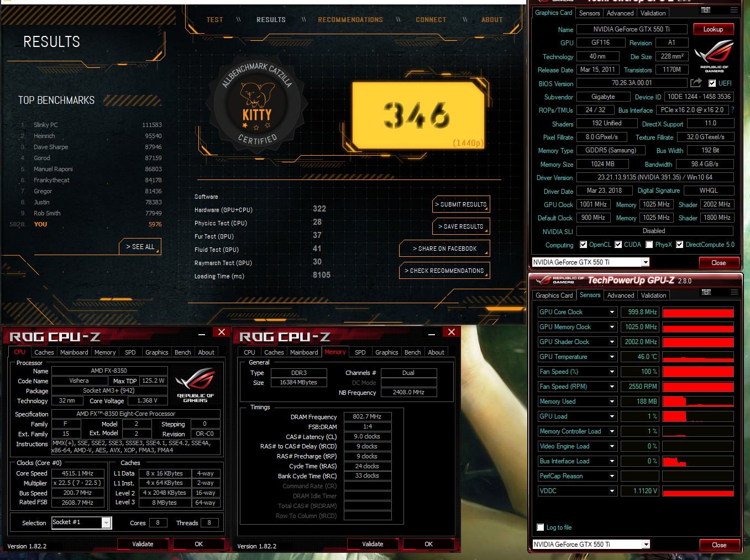Click DRAM Frequency value 802.7 MHz
Image resolution: width=750 pixels, height=560 pixels.
point(368,417)
